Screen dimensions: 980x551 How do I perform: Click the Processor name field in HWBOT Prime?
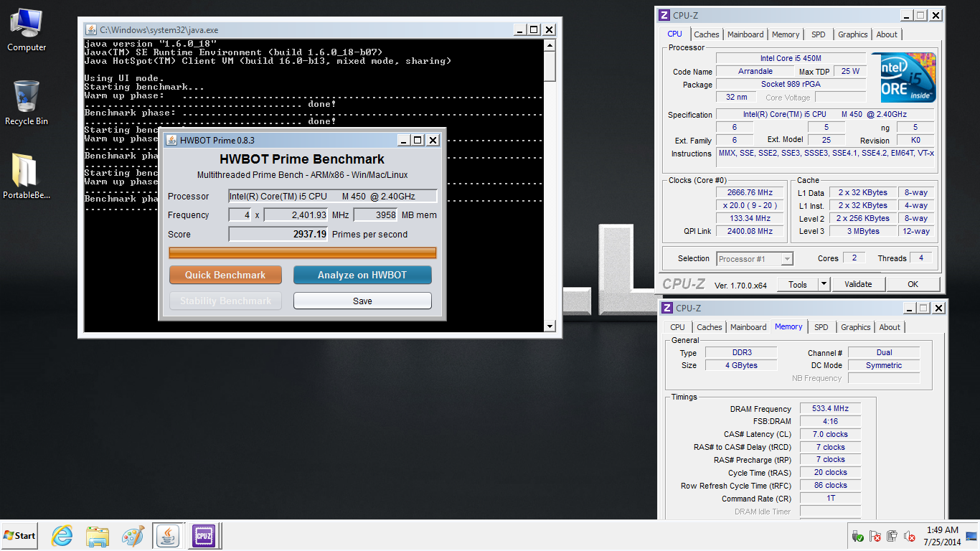332,196
